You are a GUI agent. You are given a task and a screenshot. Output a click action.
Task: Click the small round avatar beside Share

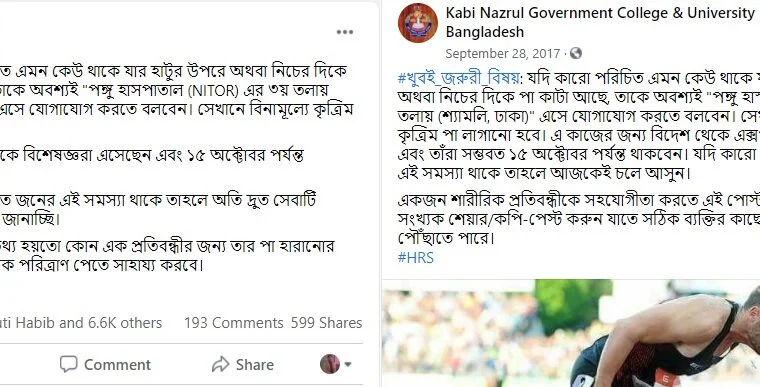point(330,364)
